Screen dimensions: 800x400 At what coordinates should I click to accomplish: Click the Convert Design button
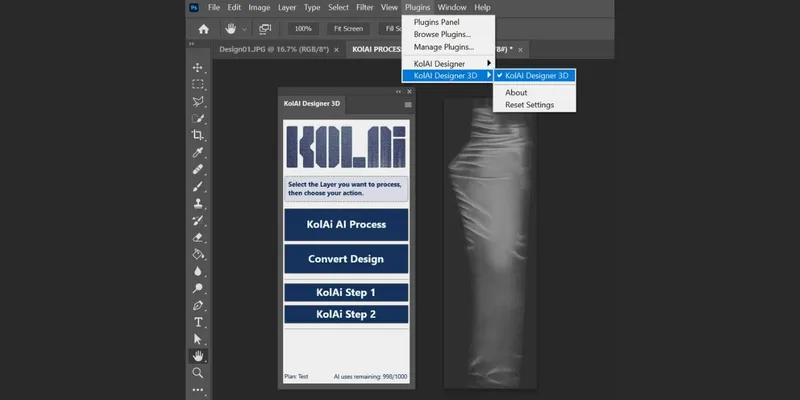tap(346, 259)
